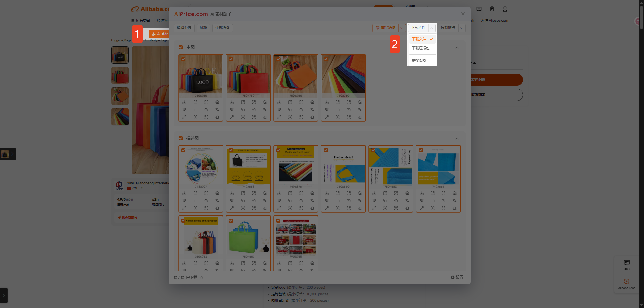This screenshot has height=308, width=644.
Task: Click 商品精修 button
Action: pos(385,28)
